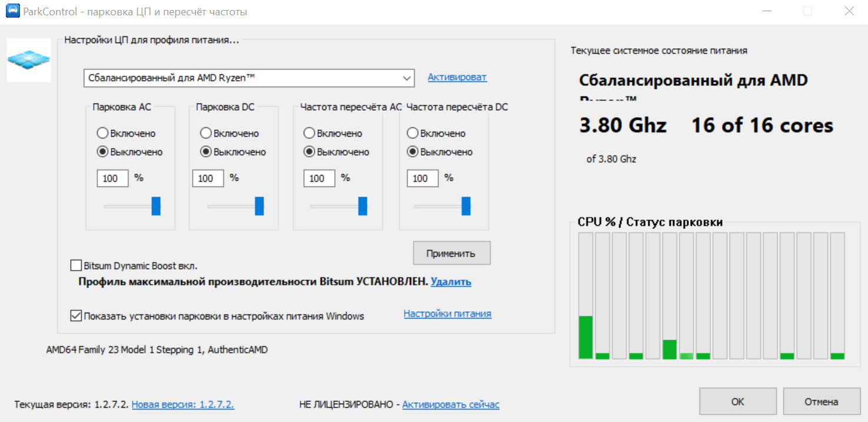The image size is (868, 422).
Task: Click the Применить button
Action: (452, 253)
